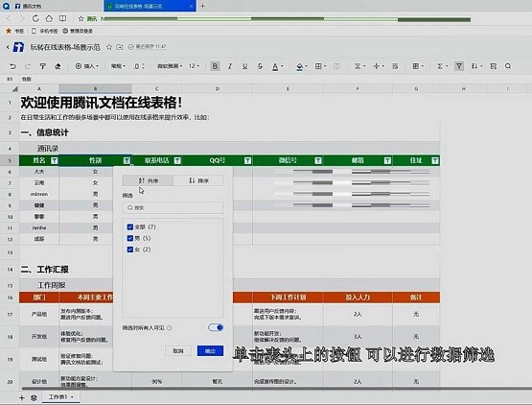
Task: Click the 书签 bookmarks star entry
Action: (x=14, y=31)
